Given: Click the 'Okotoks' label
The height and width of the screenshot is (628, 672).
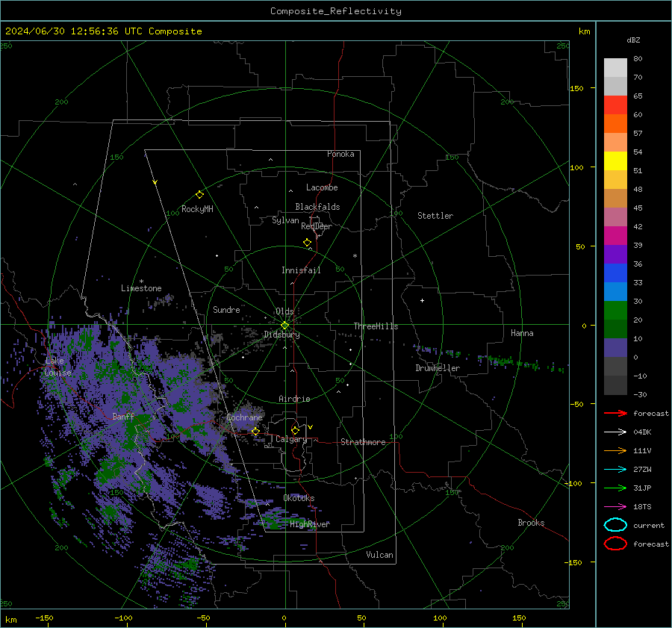Looking at the screenshot, I should [299, 498].
